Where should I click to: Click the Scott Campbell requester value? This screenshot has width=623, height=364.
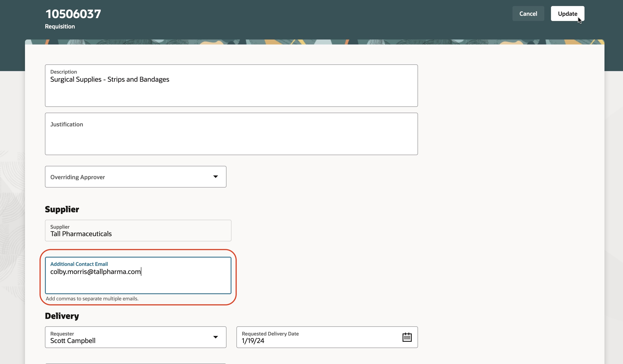(x=73, y=341)
